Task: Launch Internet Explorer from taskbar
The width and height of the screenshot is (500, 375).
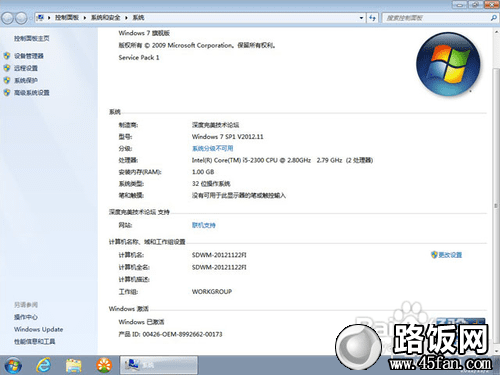Action: [43, 365]
